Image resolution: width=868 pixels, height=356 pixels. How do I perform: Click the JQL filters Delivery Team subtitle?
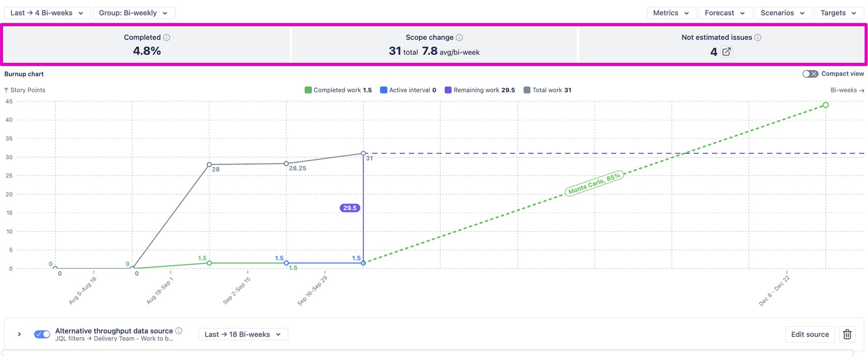[x=114, y=339]
